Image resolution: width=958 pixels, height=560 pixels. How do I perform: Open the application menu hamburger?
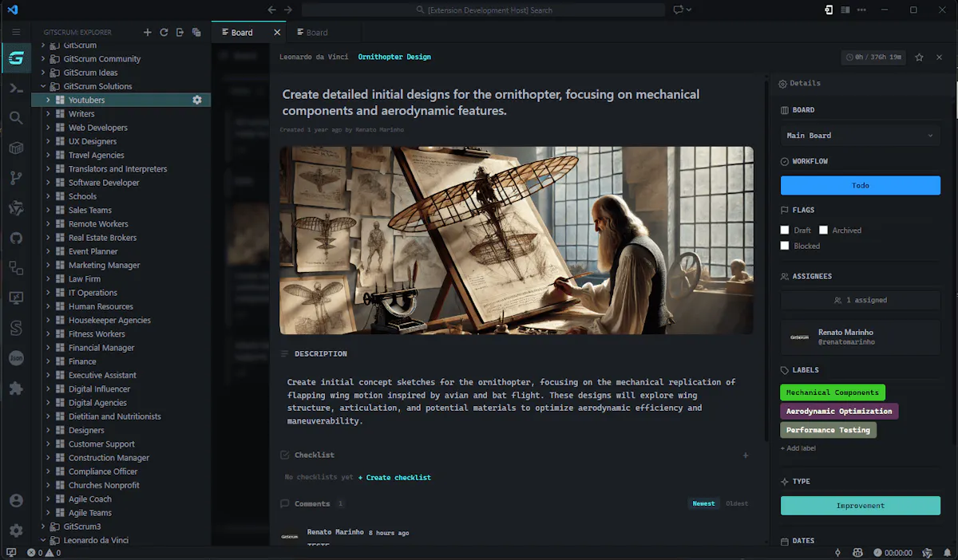(x=16, y=32)
